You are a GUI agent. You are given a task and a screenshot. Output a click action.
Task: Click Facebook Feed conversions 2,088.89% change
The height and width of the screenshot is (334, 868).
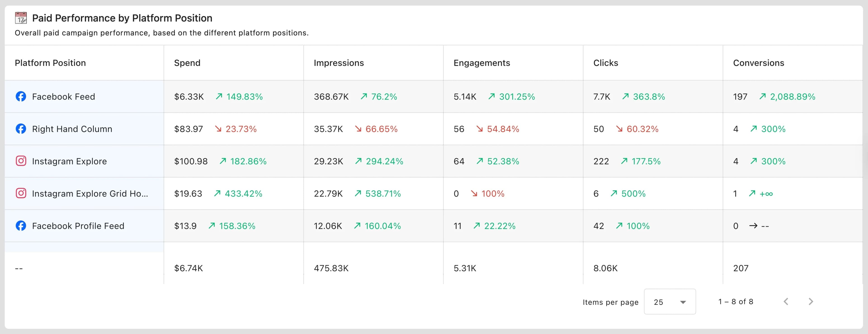792,97
